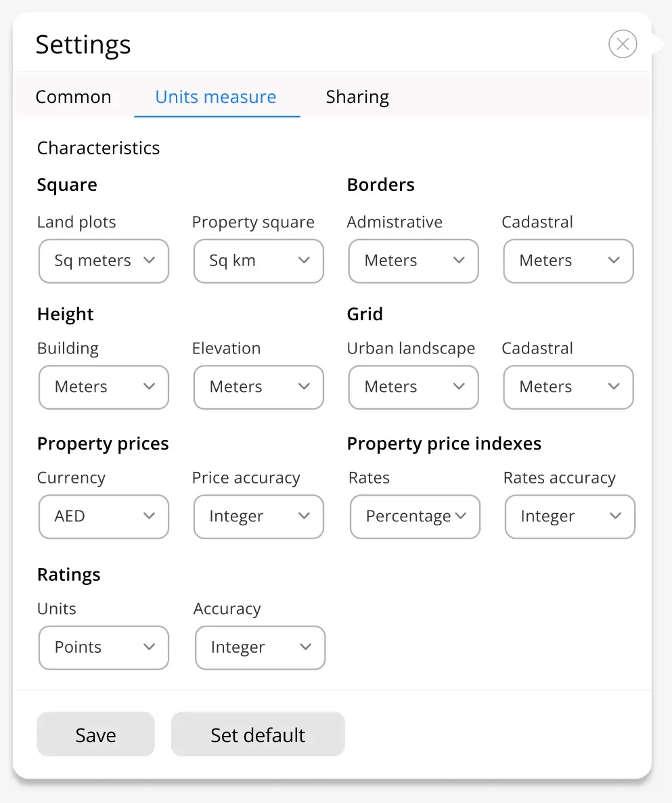Image resolution: width=672 pixels, height=803 pixels.
Task: Expand the Property square Sq km dropdown
Action: tap(259, 261)
